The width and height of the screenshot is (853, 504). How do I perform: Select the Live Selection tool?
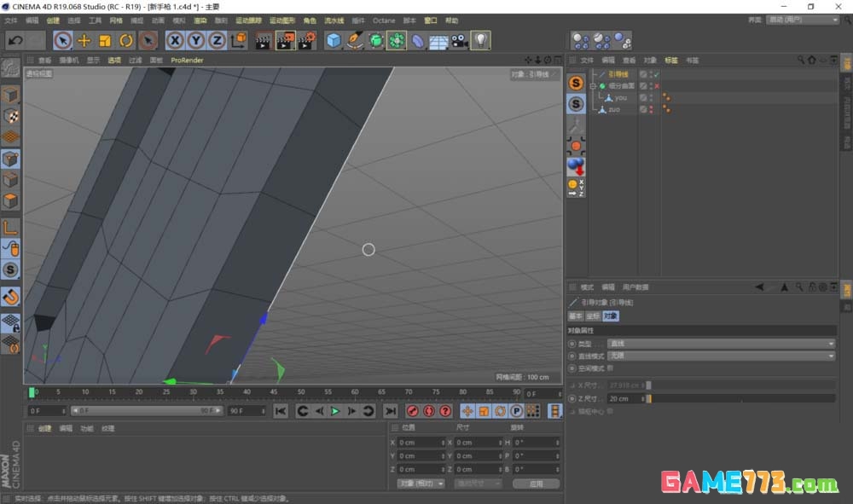62,40
